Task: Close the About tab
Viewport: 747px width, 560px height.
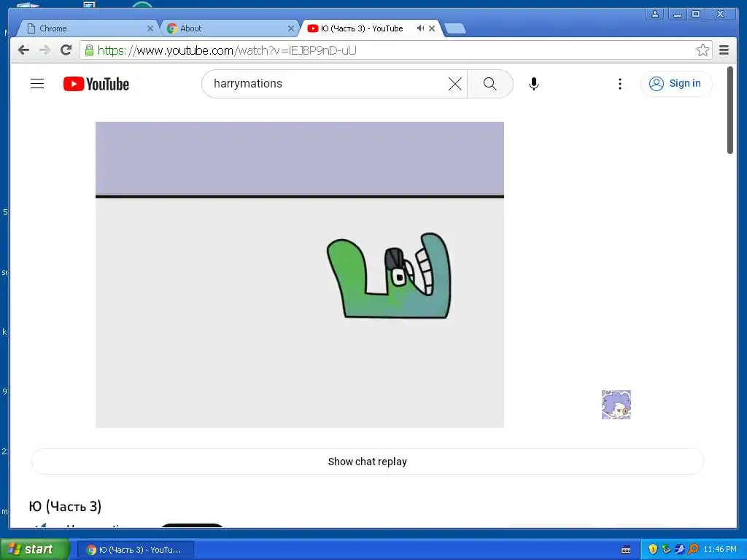Action: [291, 28]
